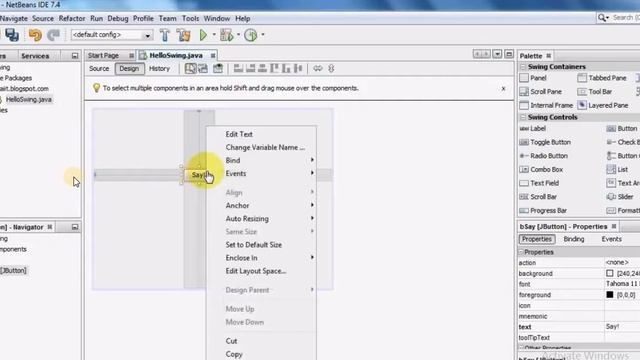The image size is (640, 360).
Task: Switch to Connection Mode in the designer toolbar
Action: (x=203, y=69)
